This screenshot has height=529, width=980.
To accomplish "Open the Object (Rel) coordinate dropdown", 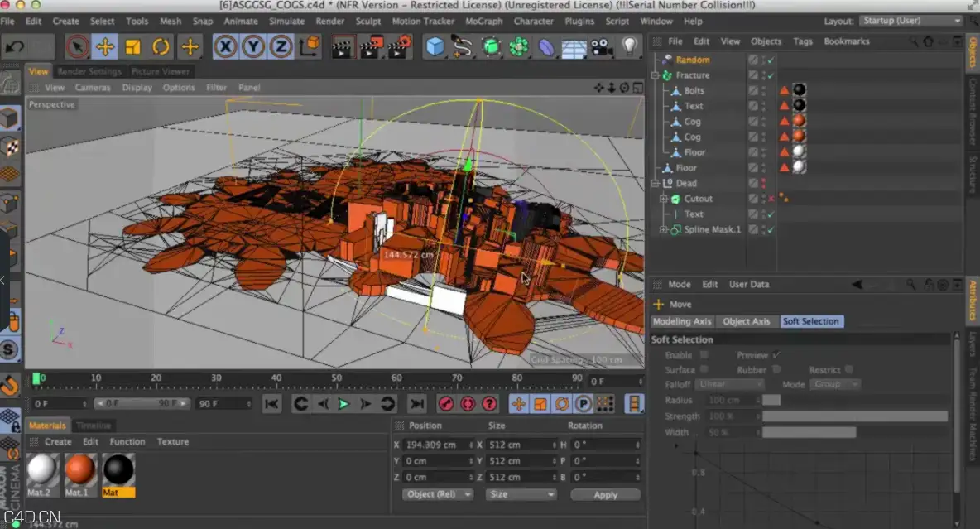I will [438, 494].
